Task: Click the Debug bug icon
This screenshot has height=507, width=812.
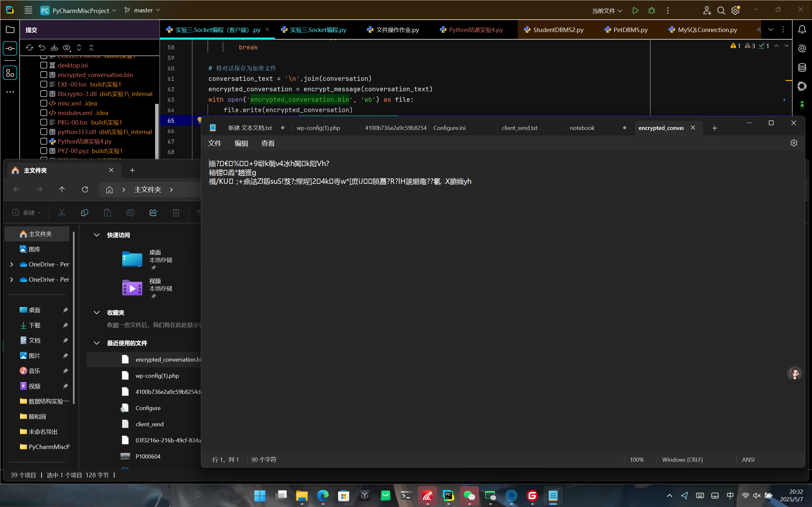Action: [x=651, y=10]
